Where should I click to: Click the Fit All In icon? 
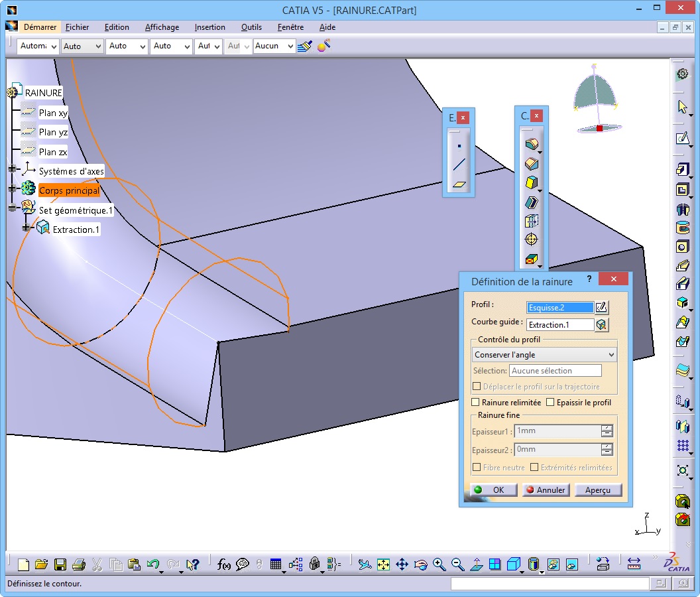click(383, 564)
